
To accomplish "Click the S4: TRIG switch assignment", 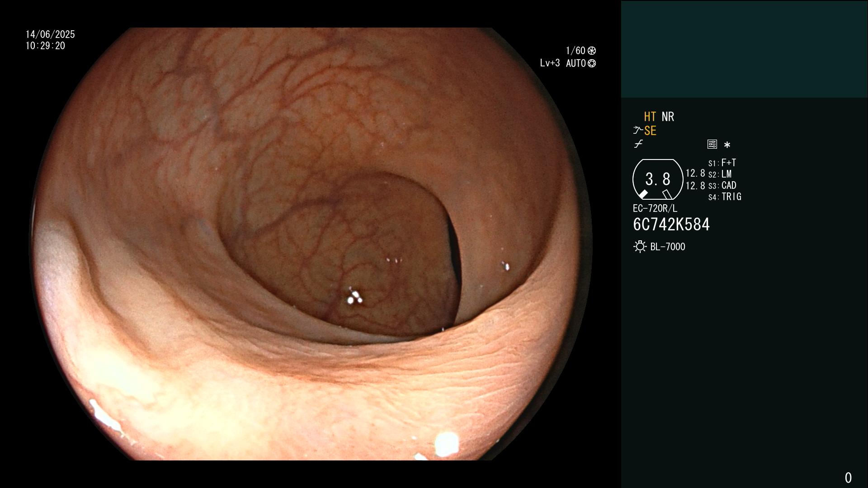I will point(725,197).
